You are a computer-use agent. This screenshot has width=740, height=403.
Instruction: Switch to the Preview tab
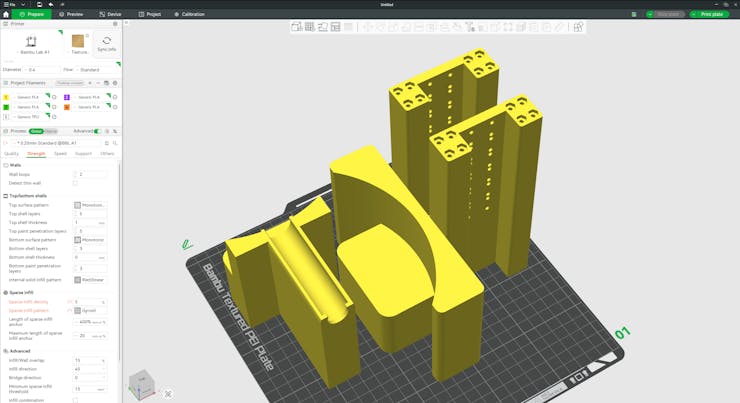pos(71,14)
